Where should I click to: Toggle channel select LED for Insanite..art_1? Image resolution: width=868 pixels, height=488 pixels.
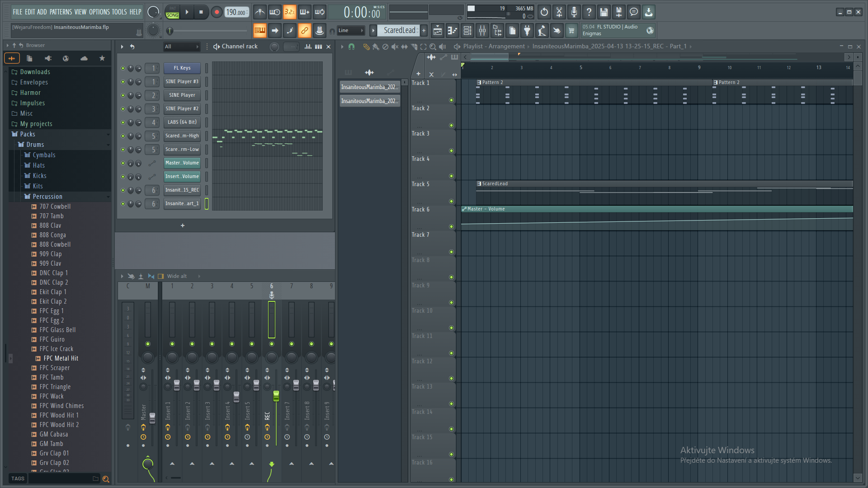(x=207, y=204)
